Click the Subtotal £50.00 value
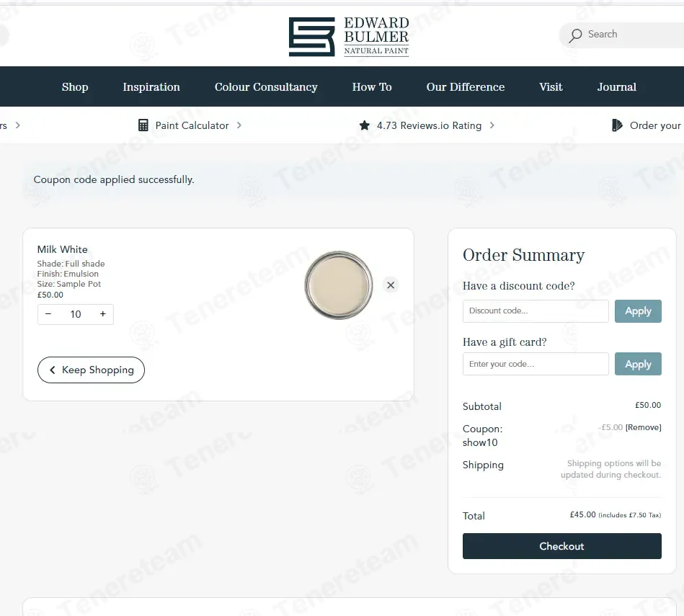The image size is (684, 616). click(648, 405)
